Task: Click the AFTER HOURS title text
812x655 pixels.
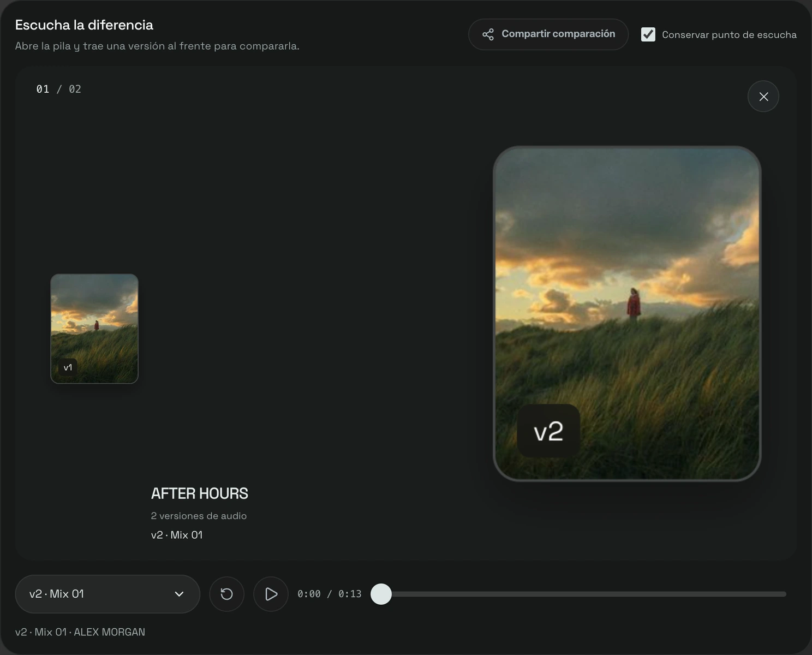Action: click(200, 493)
